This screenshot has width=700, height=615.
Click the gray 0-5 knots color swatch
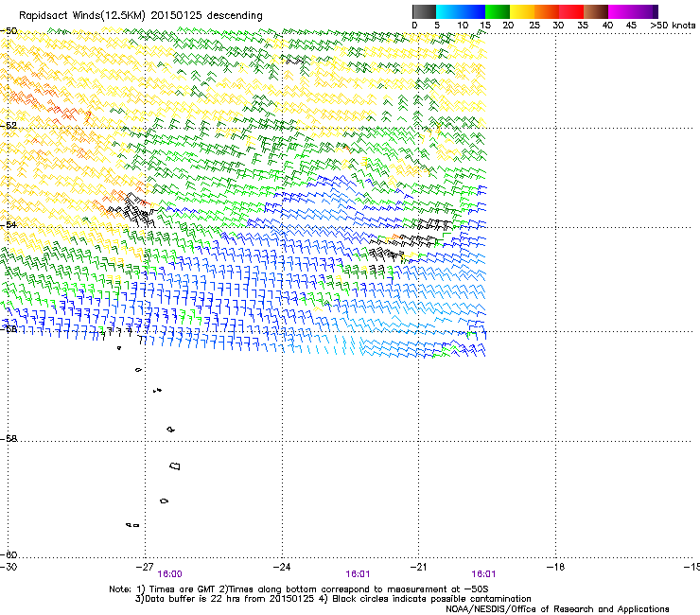pyautogui.click(x=424, y=11)
